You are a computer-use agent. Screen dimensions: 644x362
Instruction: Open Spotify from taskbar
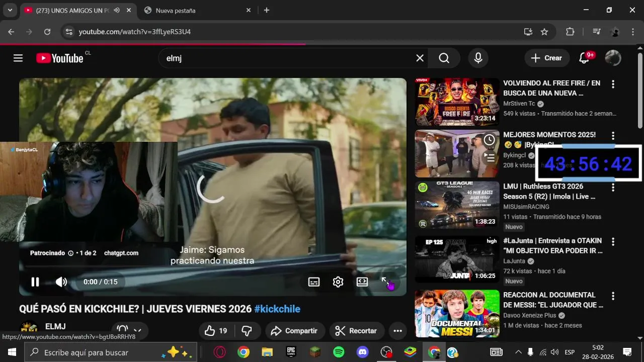tap(339, 352)
